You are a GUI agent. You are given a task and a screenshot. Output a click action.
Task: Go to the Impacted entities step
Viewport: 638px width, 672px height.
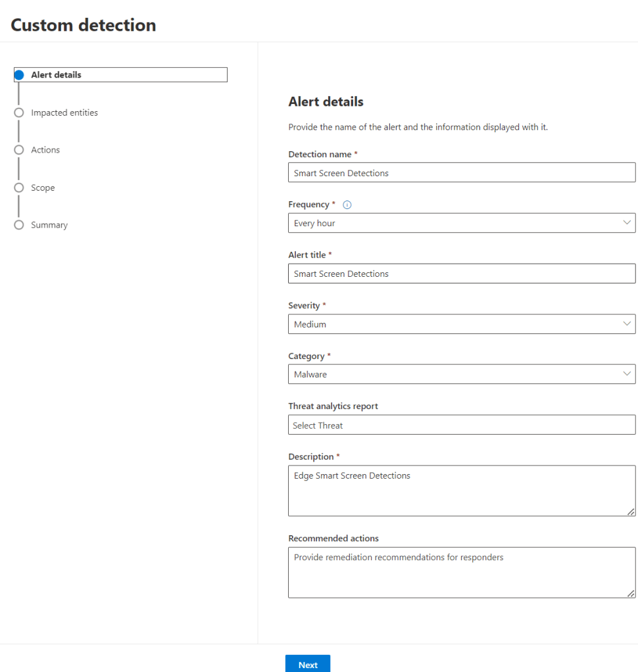[x=64, y=112]
